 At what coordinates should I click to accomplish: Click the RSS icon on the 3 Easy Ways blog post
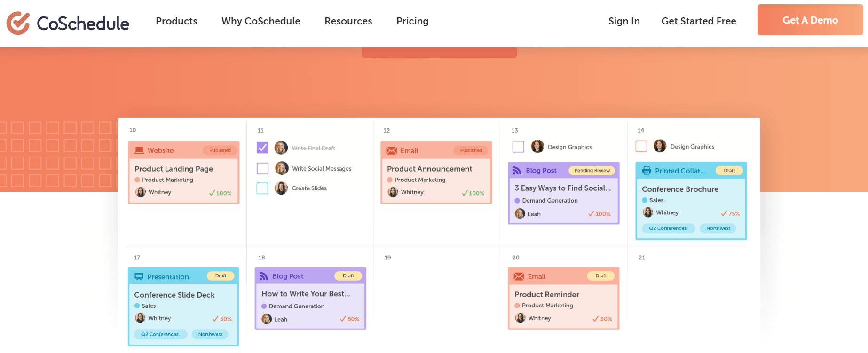(x=517, y=171)
